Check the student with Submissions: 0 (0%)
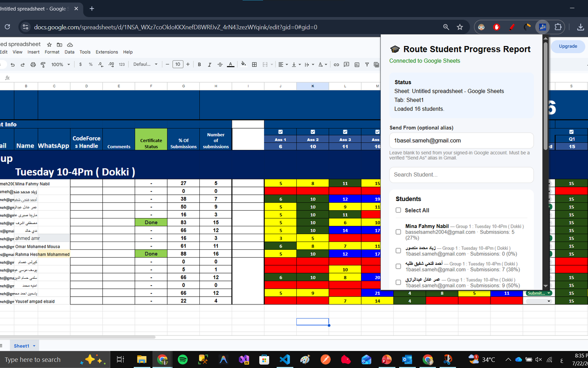This screenshot has height=368, width=588. (x=398, y=251)
